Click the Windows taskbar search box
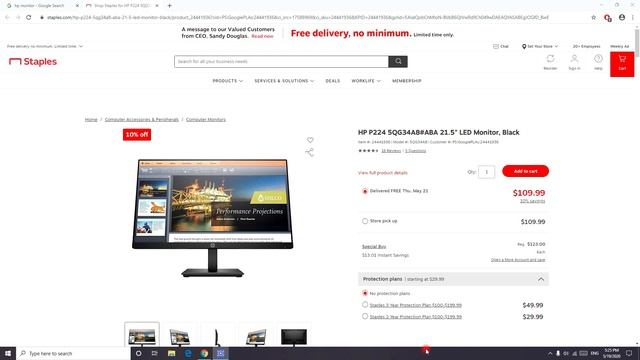Viewport: 640px width, 360px height. click(x=73, y=353)
